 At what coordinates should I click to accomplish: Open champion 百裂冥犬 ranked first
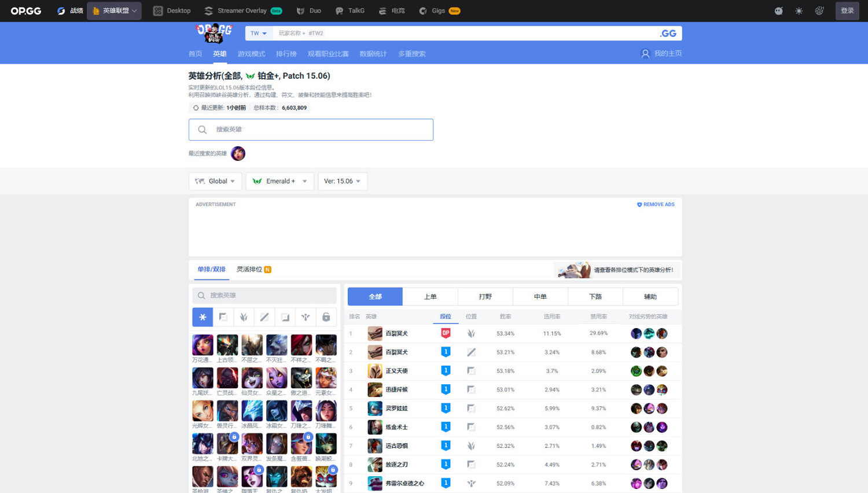pos(396,333)
